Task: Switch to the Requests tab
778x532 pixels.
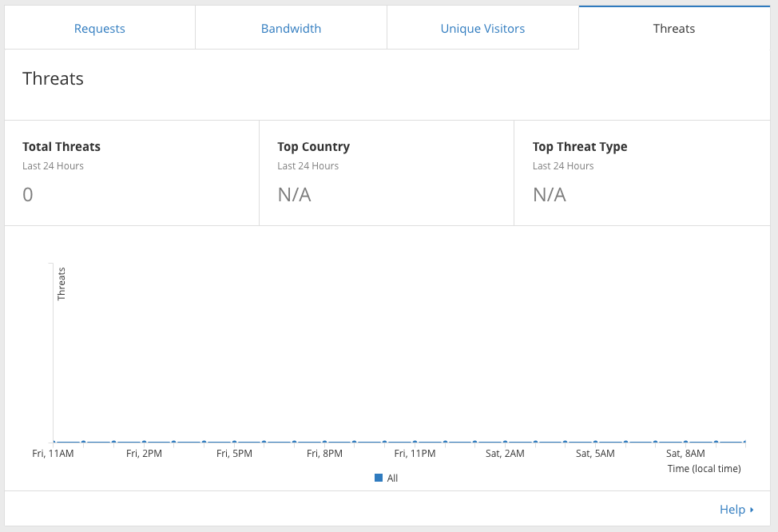Action: [100, 29]
